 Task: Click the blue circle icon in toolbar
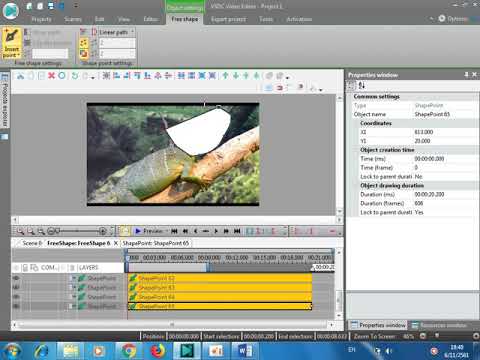point(62,76)
